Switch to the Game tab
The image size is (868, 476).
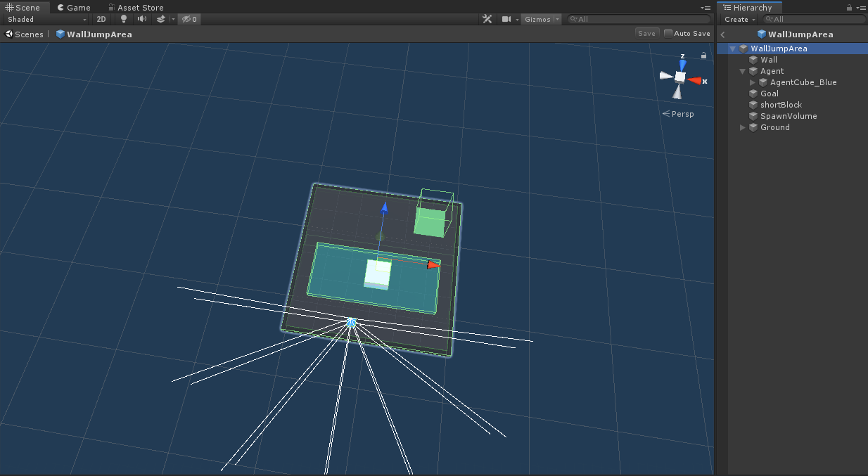point(73,7)
